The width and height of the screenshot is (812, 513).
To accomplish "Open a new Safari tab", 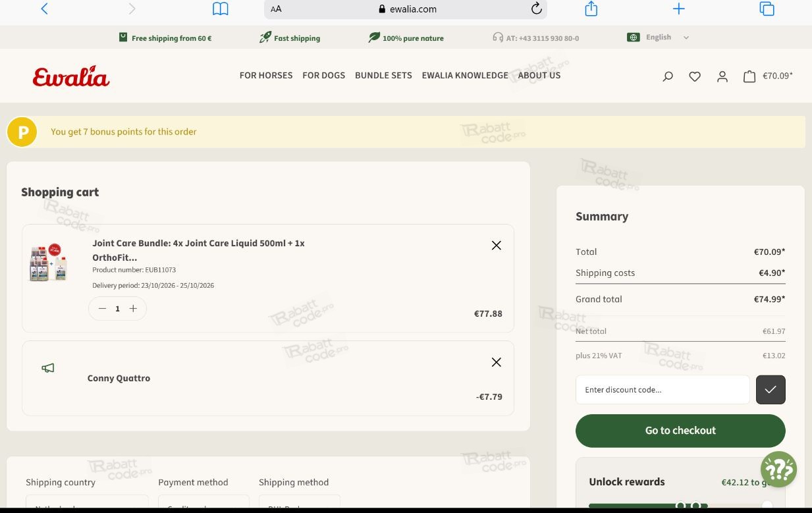I will 679,9.
